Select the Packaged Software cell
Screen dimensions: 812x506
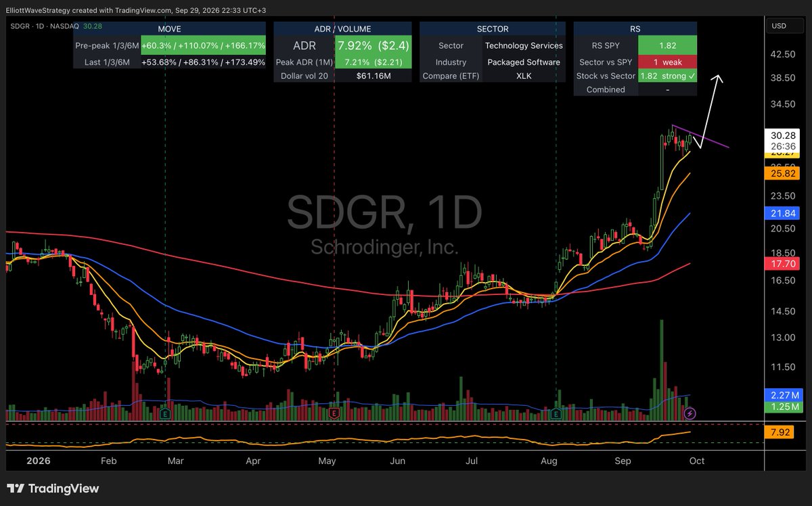(523, 62)
